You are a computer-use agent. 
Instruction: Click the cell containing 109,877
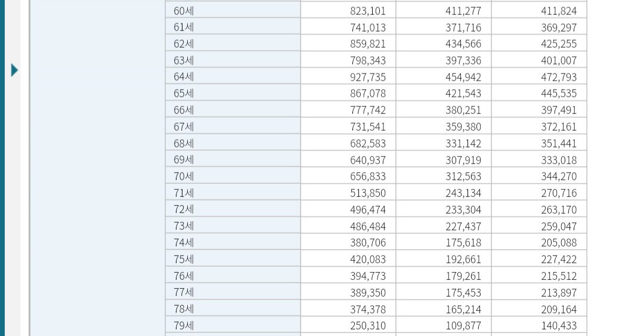(444, 325)
